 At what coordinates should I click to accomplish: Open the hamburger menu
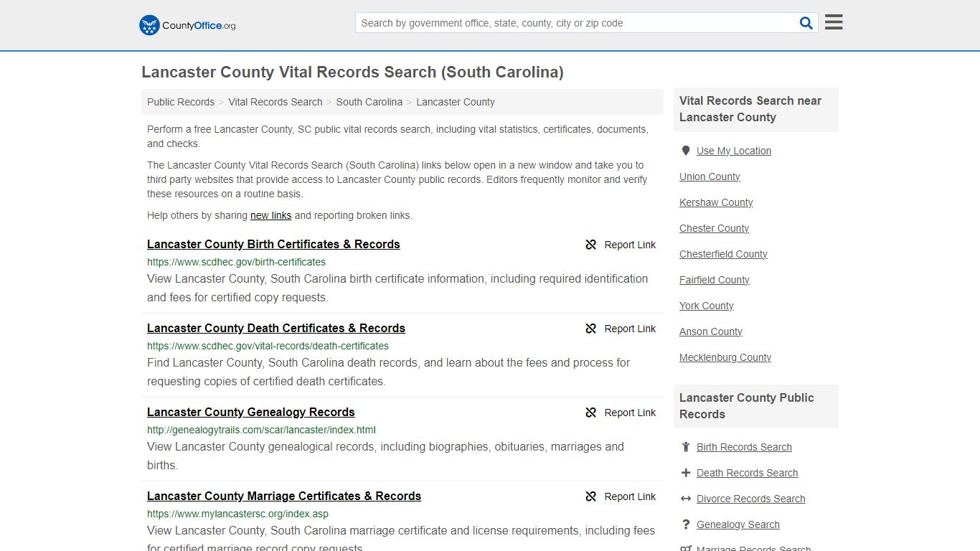(x=834, y=22)
